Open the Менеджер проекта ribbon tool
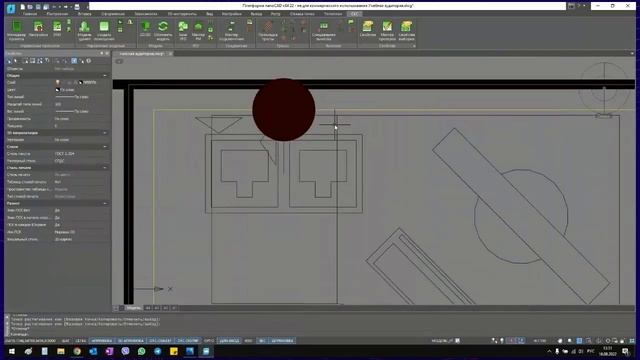 (16, 30)
